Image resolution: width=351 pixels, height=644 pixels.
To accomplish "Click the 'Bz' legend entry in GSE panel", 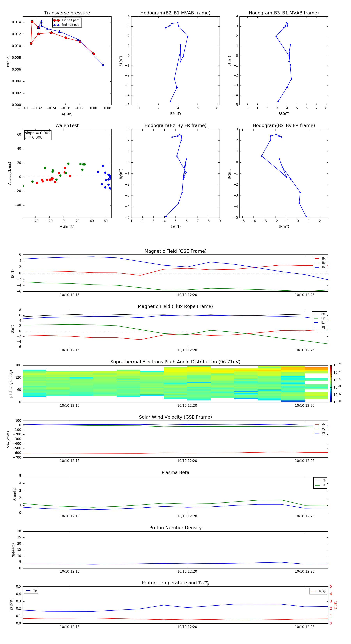I will tap(320, 267).
